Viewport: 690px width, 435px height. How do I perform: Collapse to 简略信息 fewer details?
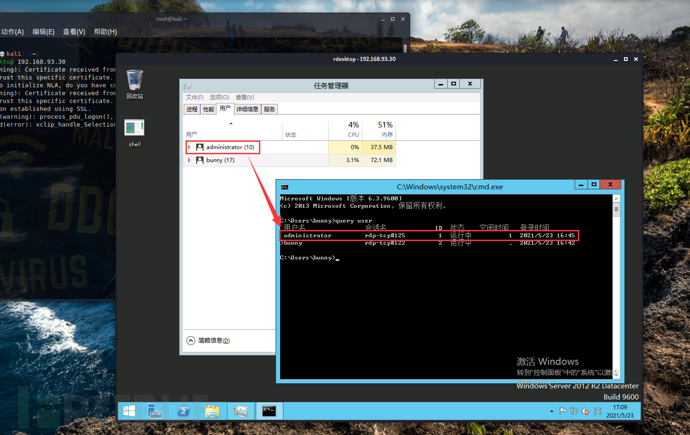209,340
